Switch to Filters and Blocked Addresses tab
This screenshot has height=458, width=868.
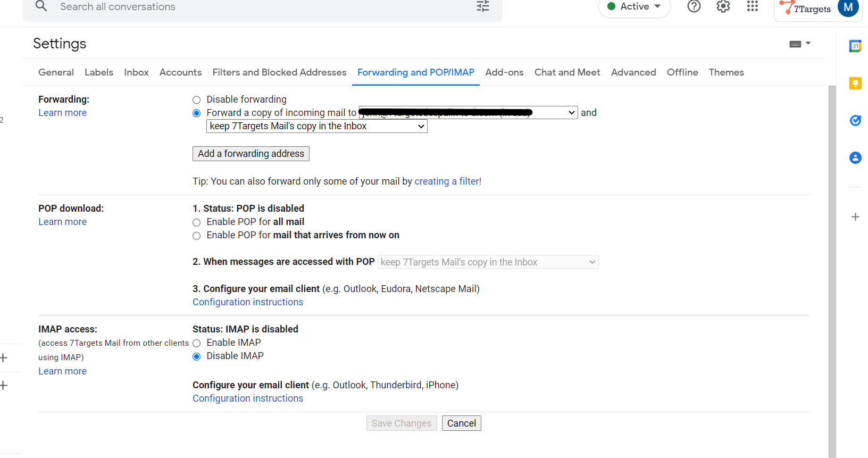pos(279,72)
